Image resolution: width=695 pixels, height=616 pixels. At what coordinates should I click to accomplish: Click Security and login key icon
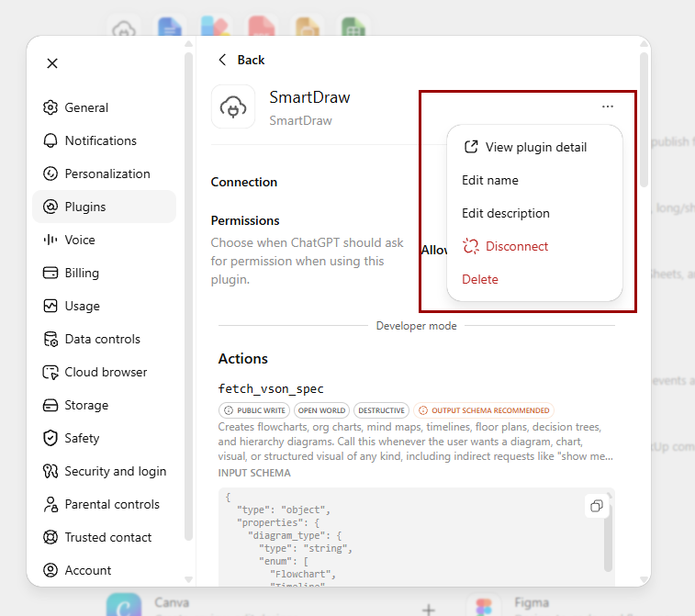[x=50, y=471]
